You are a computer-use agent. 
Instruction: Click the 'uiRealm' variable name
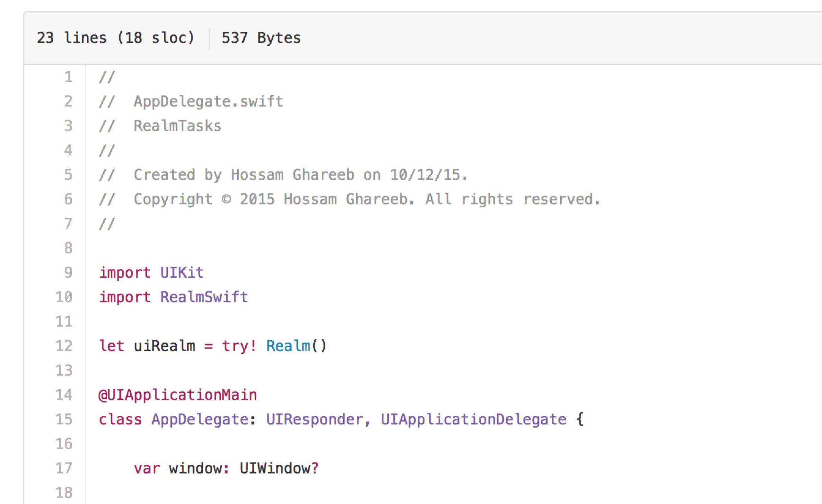coord(164,346)
